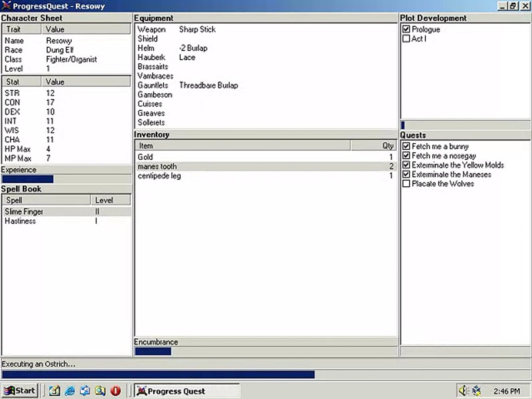Click the Progress Quest taskbar button
Viewport: 532px width, 399px height.
coord(187,391)
